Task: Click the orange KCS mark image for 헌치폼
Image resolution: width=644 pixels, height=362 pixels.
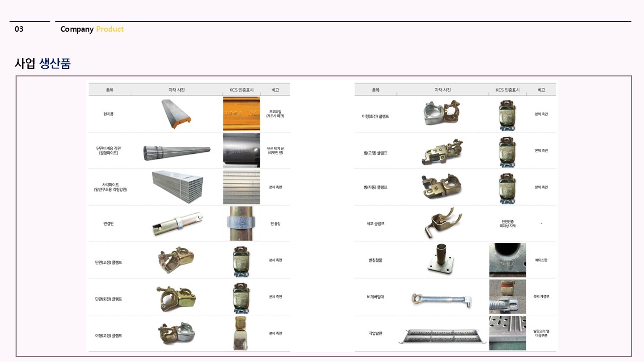Action: coord(242,114)
